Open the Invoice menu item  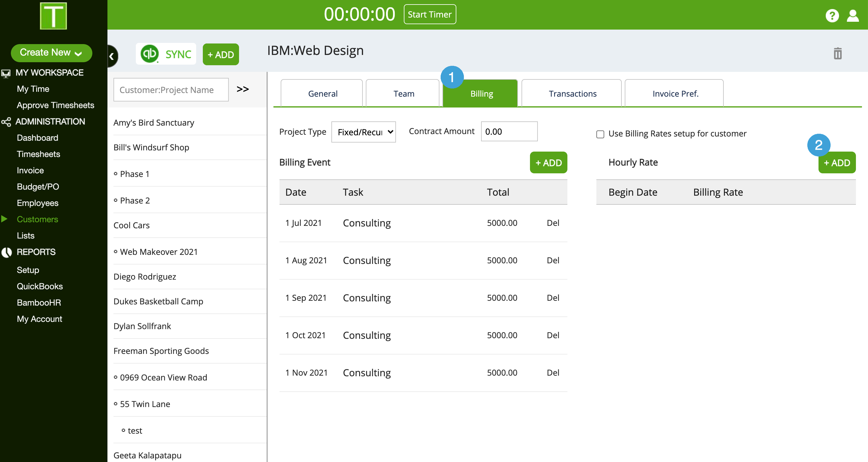30,170
